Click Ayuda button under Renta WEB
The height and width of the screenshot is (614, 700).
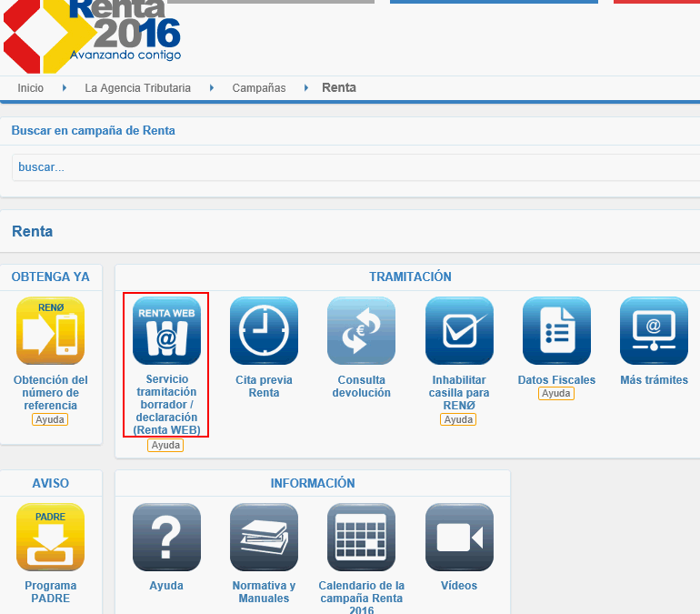click(x=165, y=446)
